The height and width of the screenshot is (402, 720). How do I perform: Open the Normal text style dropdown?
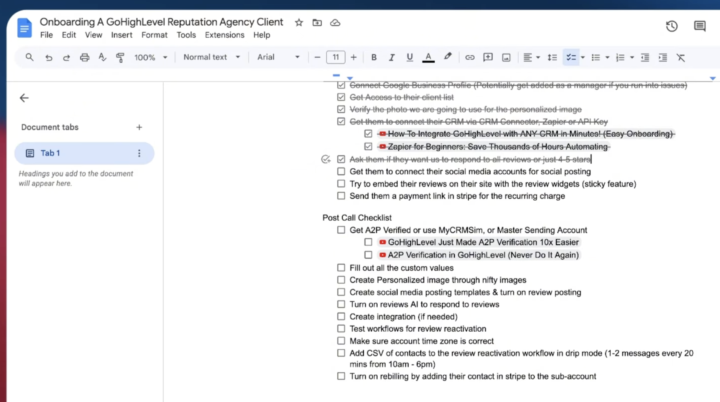[211, 57]
